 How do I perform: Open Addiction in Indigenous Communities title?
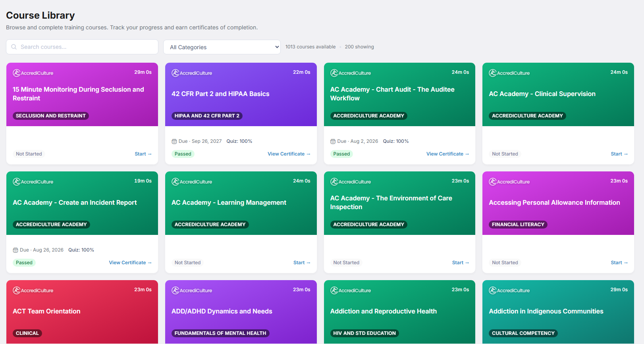546,311
